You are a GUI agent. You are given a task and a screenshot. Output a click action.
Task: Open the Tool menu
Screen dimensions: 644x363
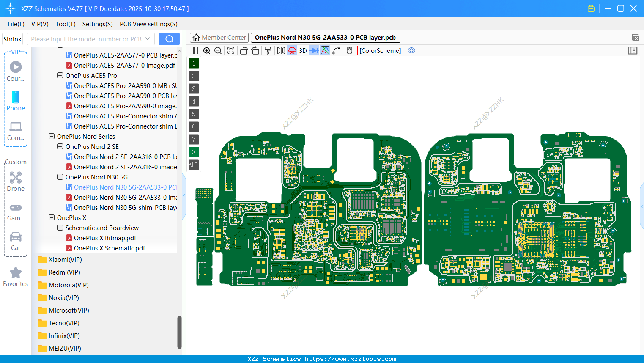point(65,24)
